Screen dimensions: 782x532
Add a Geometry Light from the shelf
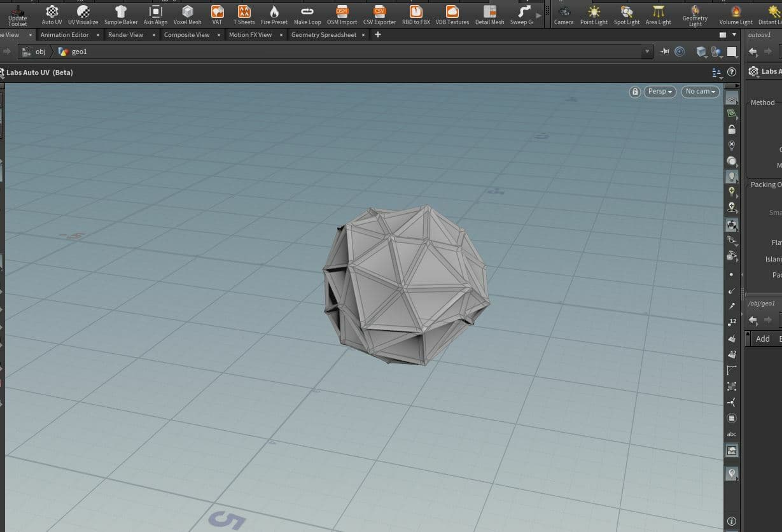(695, 16)
